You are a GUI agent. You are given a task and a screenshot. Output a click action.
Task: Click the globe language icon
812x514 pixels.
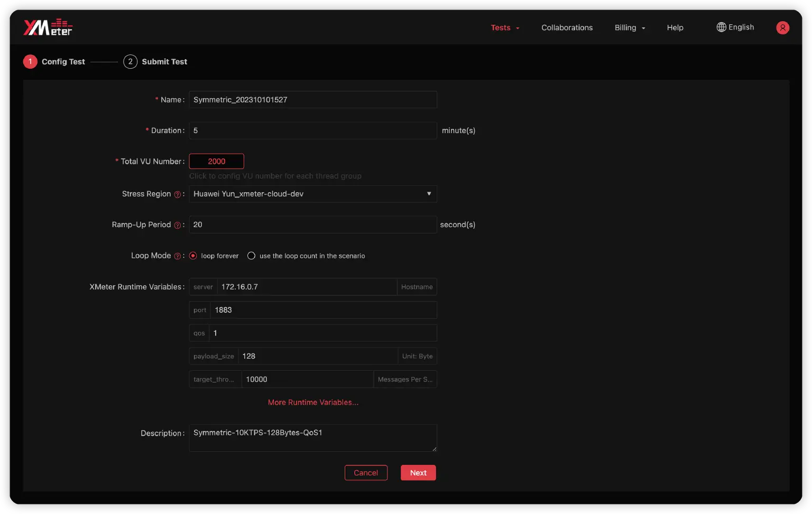[x=721, y=27]
